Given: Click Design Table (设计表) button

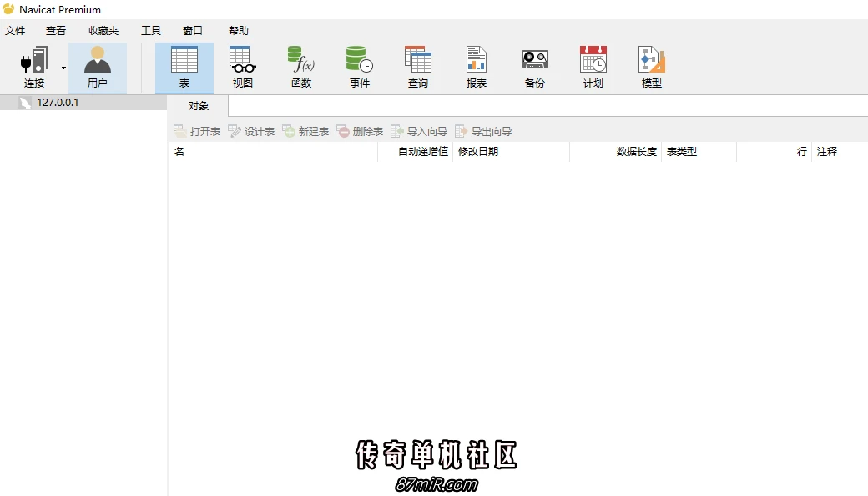Looking at the screenshot, I should 251,131.
